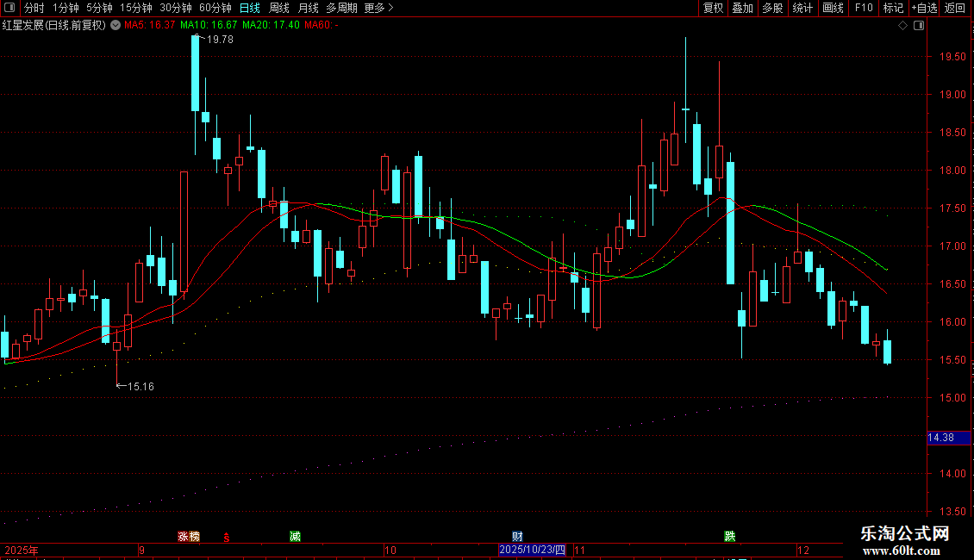
Task: Switch to 分时 intraday view
Action: (x=34, y=8)
